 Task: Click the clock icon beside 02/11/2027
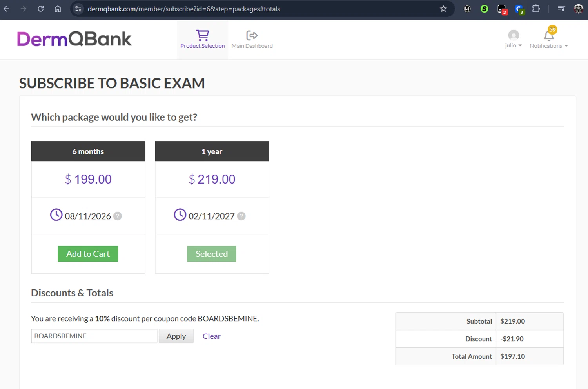(x=180, y=214)
